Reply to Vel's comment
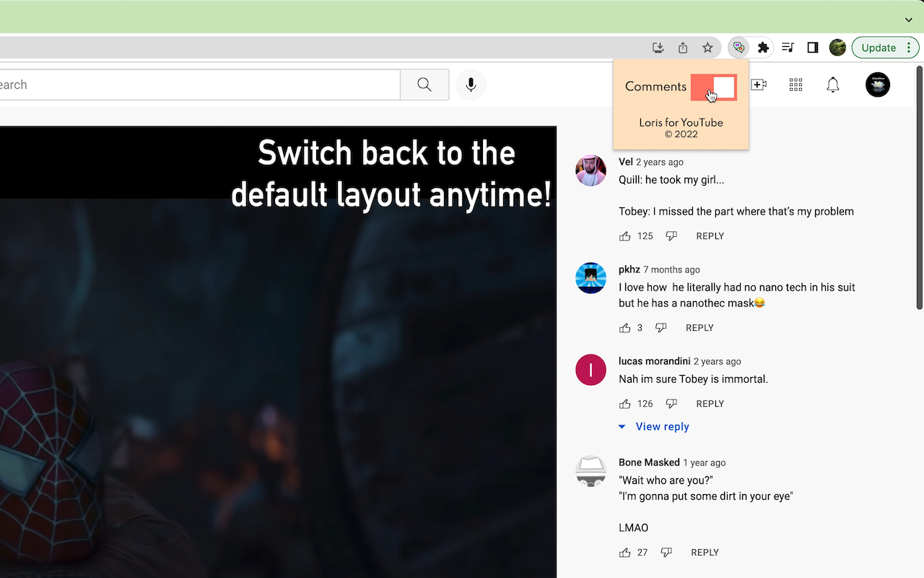 [710, 236]
